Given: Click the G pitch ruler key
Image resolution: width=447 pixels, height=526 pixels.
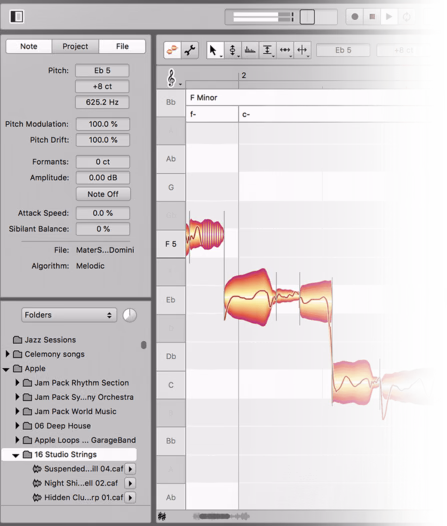Looking at the screenshot, I should 171,187.
